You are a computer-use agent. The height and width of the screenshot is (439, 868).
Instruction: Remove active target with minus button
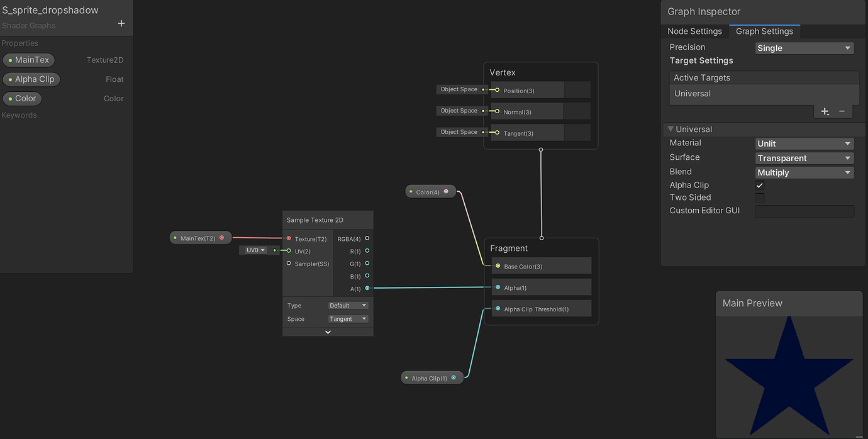click(842, 111)
